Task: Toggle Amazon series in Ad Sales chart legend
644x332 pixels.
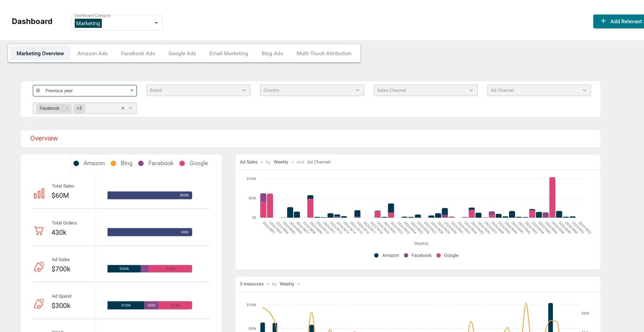Action: 387,255
